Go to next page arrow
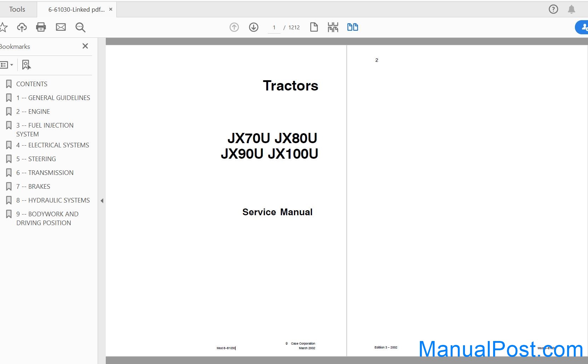 (254, 27)
